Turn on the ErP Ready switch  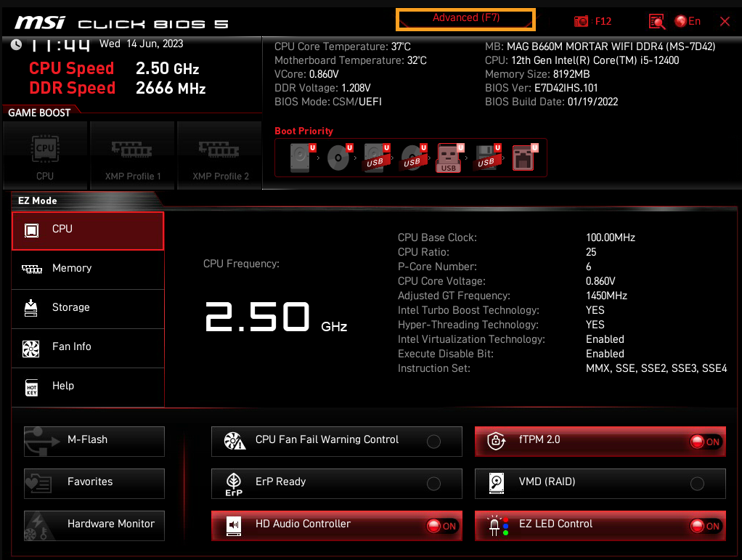point(433,484)
